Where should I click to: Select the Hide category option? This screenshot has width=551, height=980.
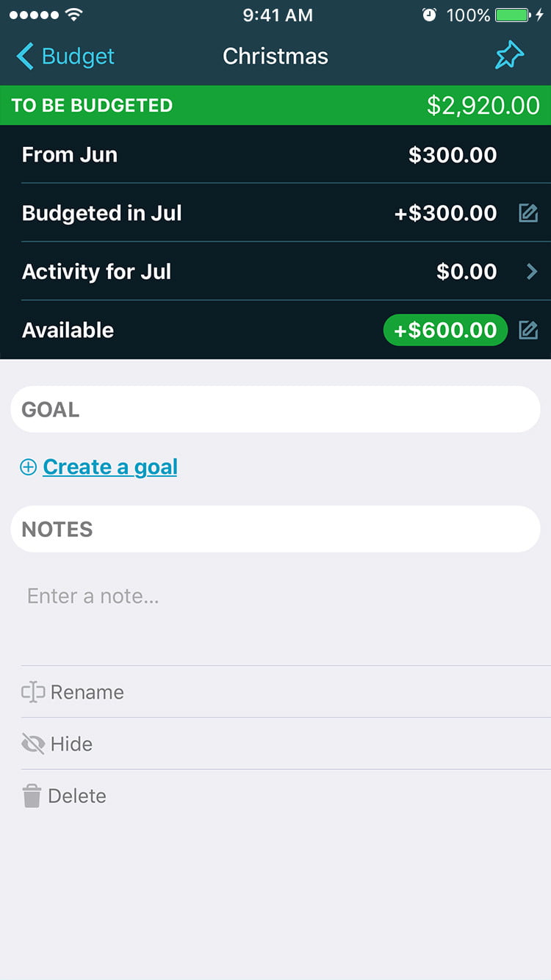tap(71, 744)
